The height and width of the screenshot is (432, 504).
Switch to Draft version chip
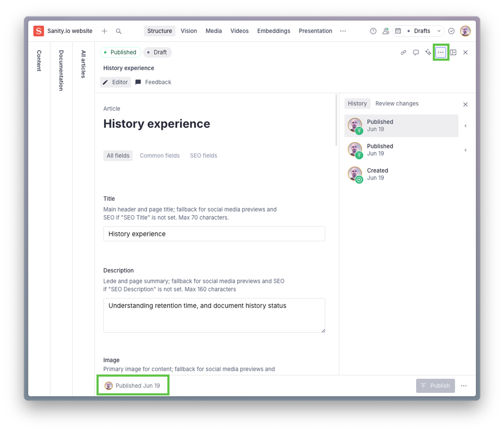tap(157, 52)
